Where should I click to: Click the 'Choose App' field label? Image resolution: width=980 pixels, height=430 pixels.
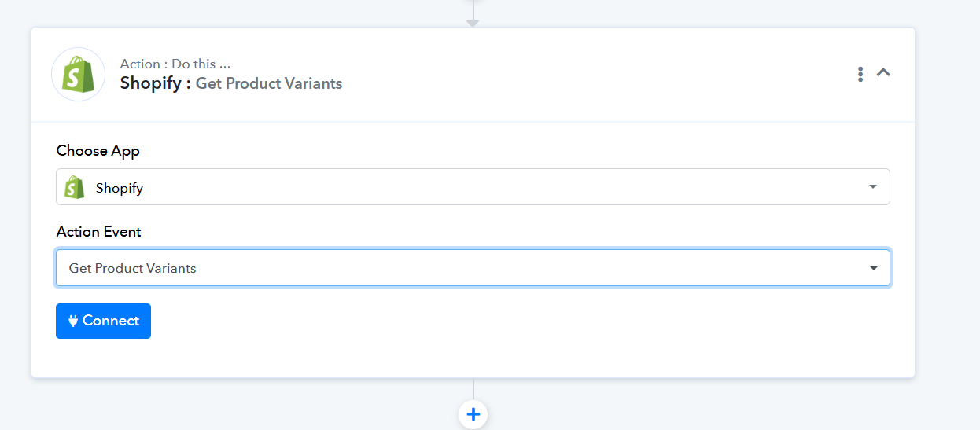pyautogui.click(x=98, y=150)
